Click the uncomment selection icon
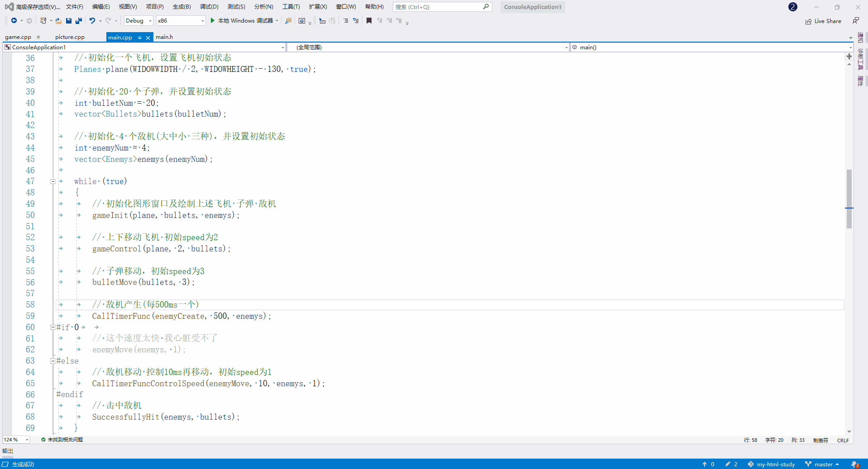 (x=333, y=21)
